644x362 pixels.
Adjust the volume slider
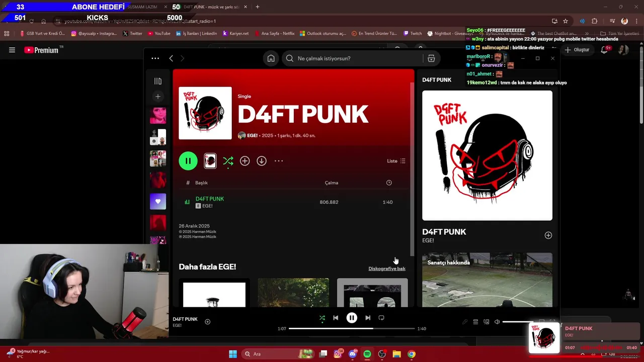click(518, 322)
